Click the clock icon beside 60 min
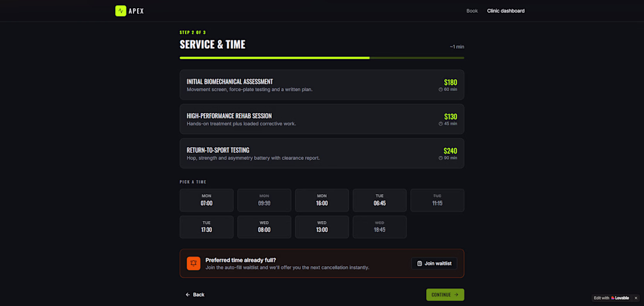644x306 pixels. coord(441,89)
